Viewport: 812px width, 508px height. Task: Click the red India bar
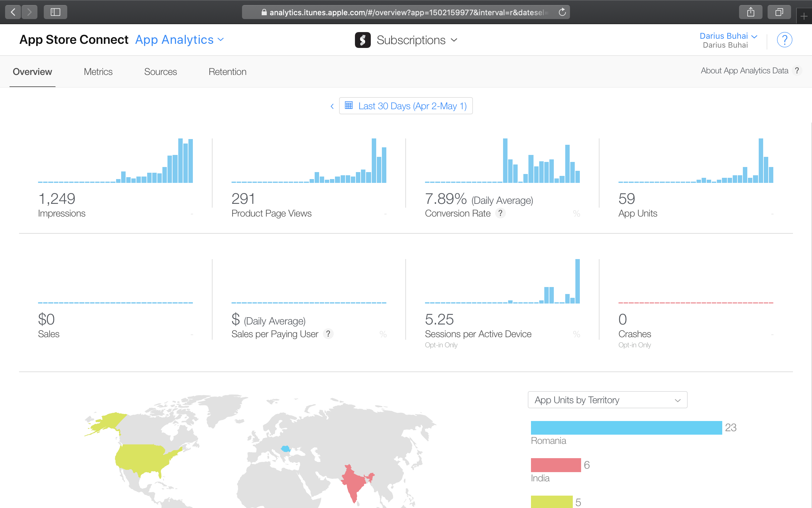coord(556,465)
